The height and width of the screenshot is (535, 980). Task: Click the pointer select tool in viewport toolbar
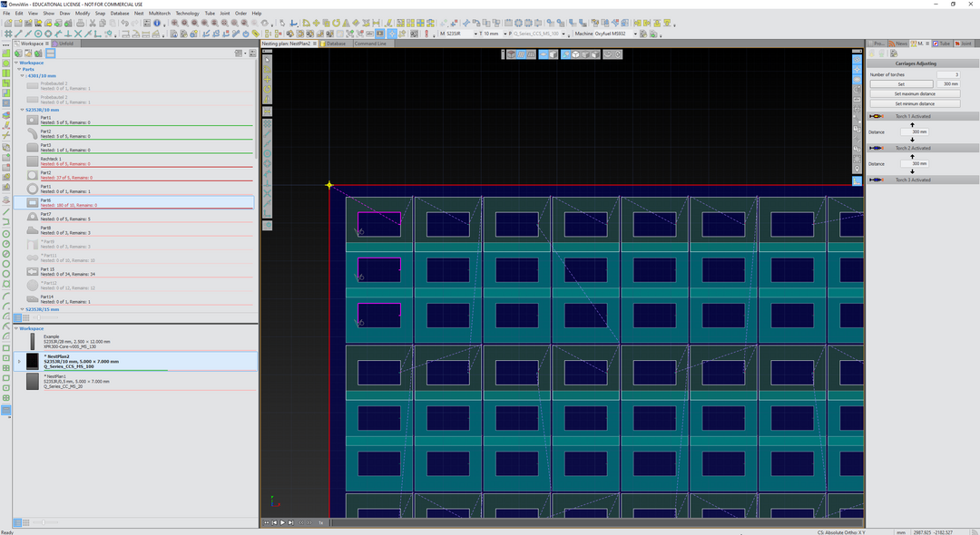pos(267,60)
